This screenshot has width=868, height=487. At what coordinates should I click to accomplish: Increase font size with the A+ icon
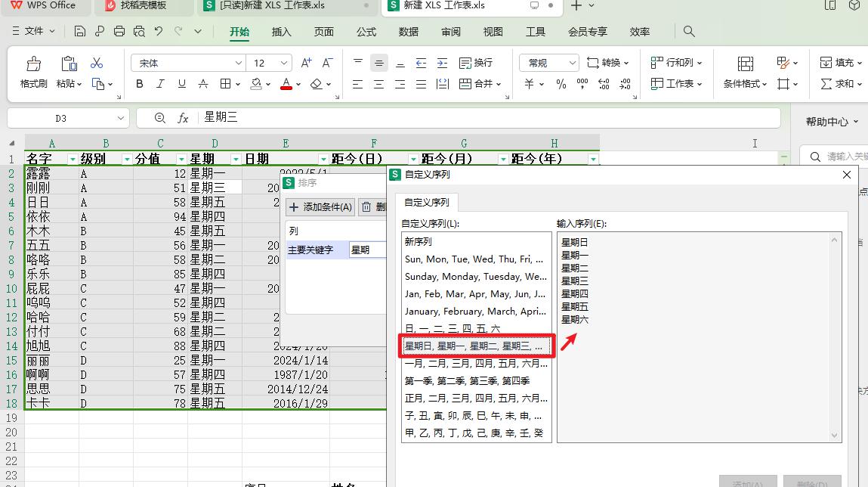click(306, 64)
